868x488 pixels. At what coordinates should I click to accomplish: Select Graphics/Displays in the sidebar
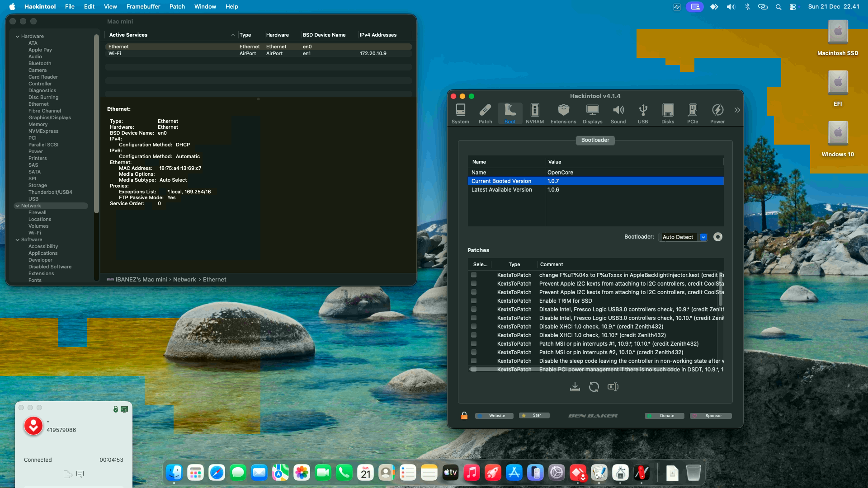tap(50, 117)
